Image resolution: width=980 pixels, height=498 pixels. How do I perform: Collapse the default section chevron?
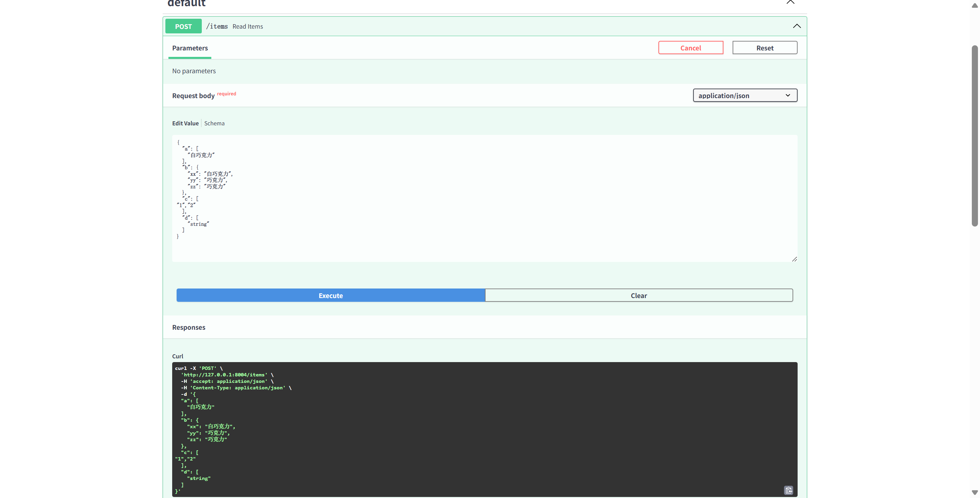790,2
